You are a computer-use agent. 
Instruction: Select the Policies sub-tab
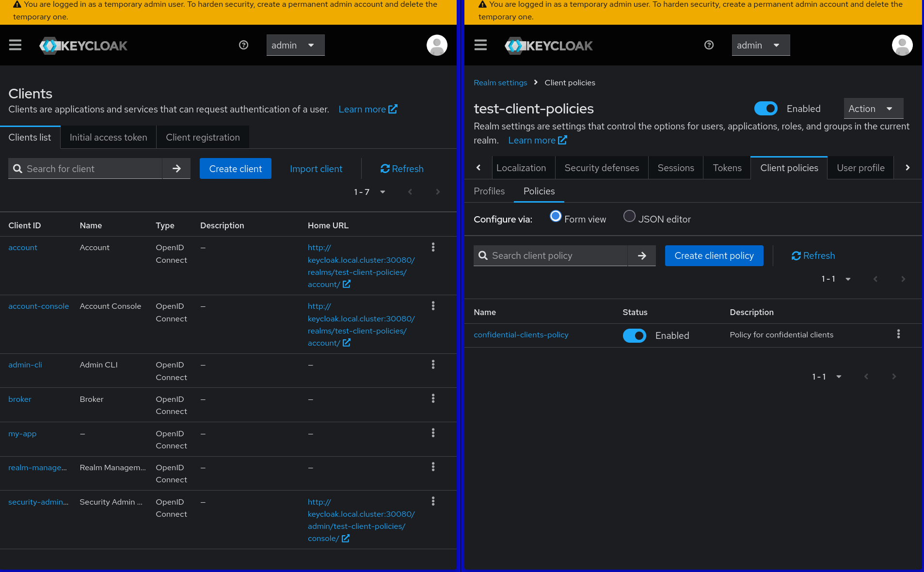[x=539, y=191]
